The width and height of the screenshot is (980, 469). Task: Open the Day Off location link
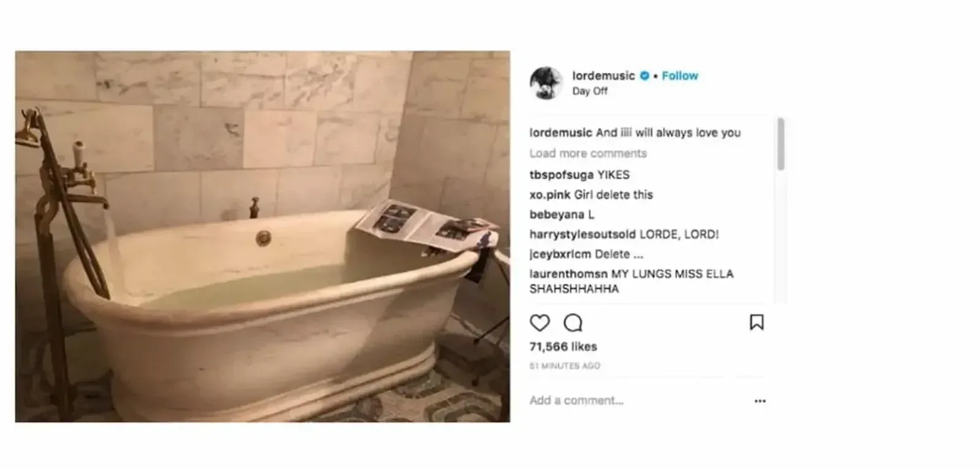point(590,91)
